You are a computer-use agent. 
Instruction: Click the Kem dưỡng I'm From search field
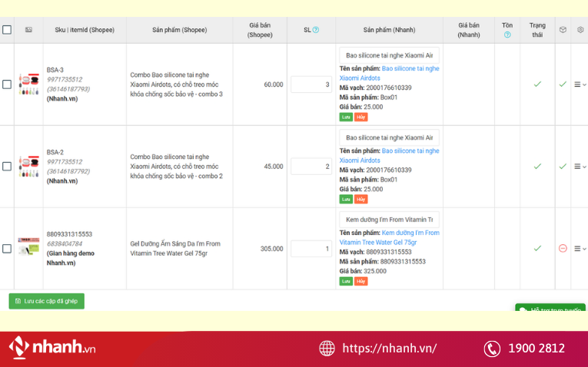(x=389, y=220)
